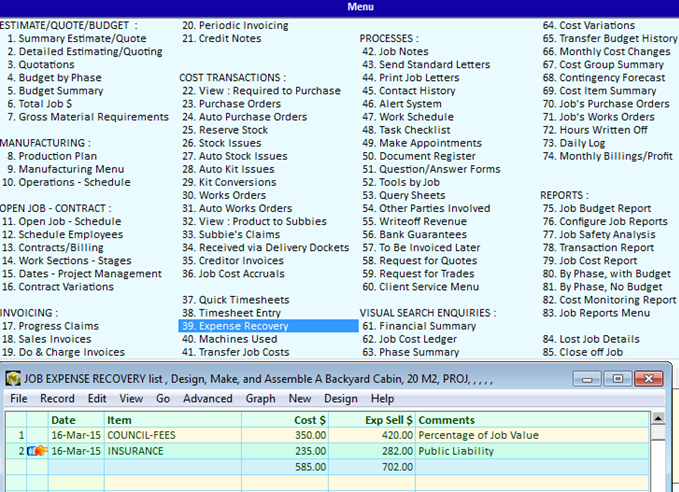Select the COUNCIL-FEES item cell

tap(173, 435)
